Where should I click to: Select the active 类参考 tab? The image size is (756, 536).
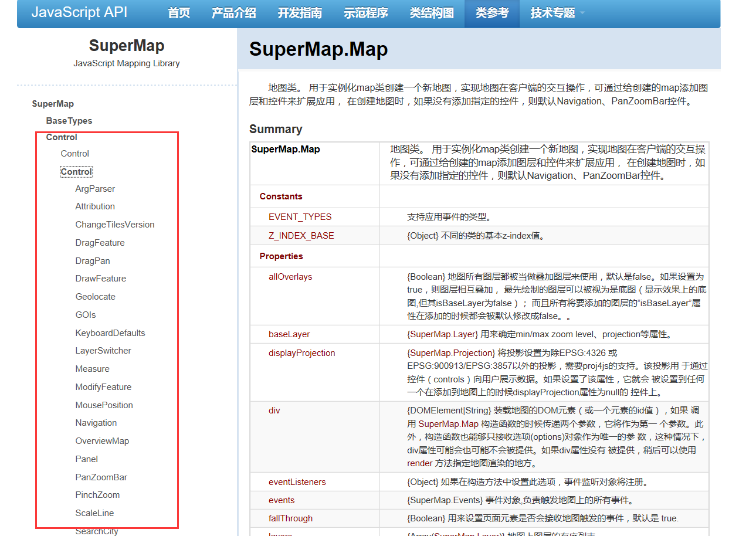(x=492, y=12)
